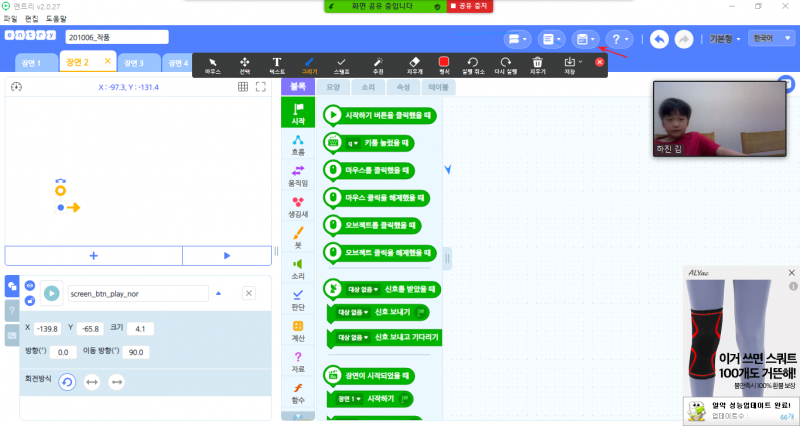Select the left-right flip rotation method
The height and width of the screenshot is (426, 800).
pyautogui.click(x=92, y=381)
